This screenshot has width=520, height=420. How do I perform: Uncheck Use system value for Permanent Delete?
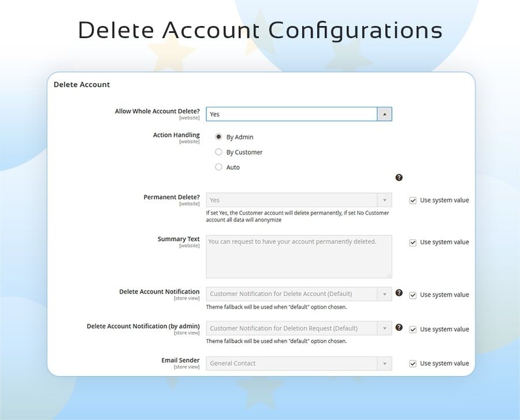tap(413, 200)
